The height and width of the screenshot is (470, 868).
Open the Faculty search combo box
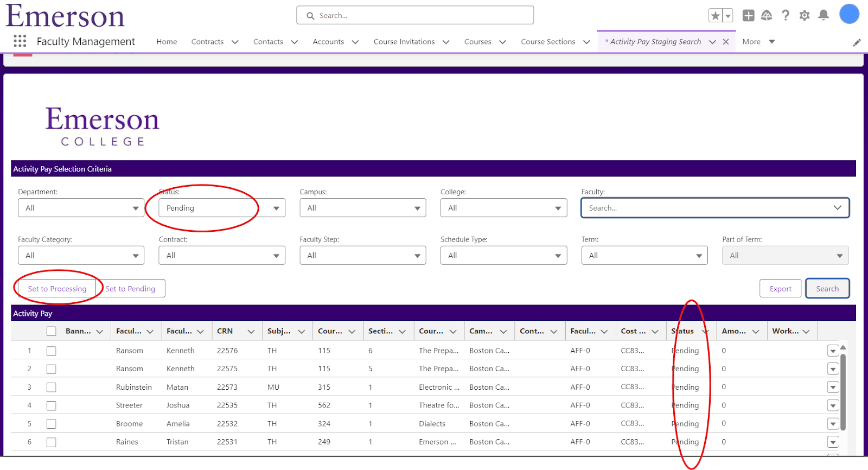point(715,208)
